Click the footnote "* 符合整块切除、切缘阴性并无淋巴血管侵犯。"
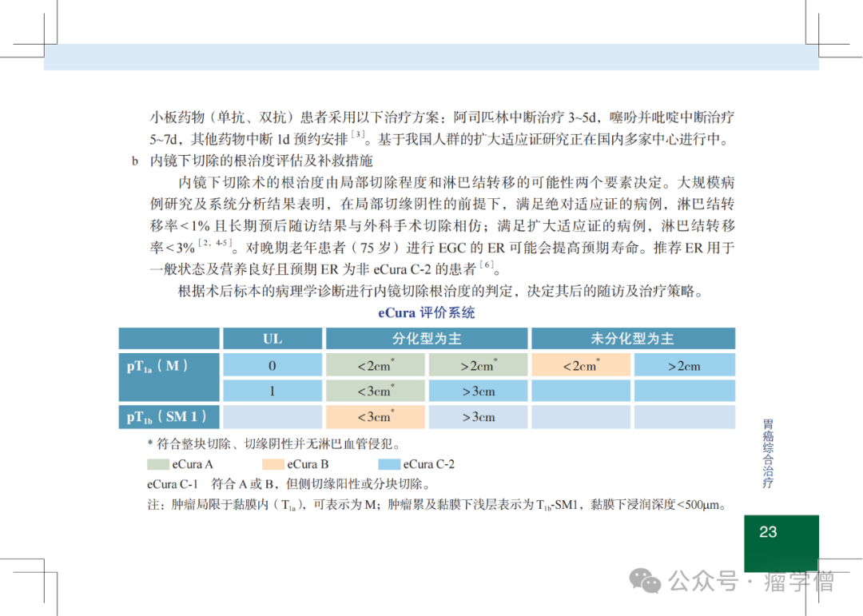This screenshot has width=863, height=616. point(273,443)
